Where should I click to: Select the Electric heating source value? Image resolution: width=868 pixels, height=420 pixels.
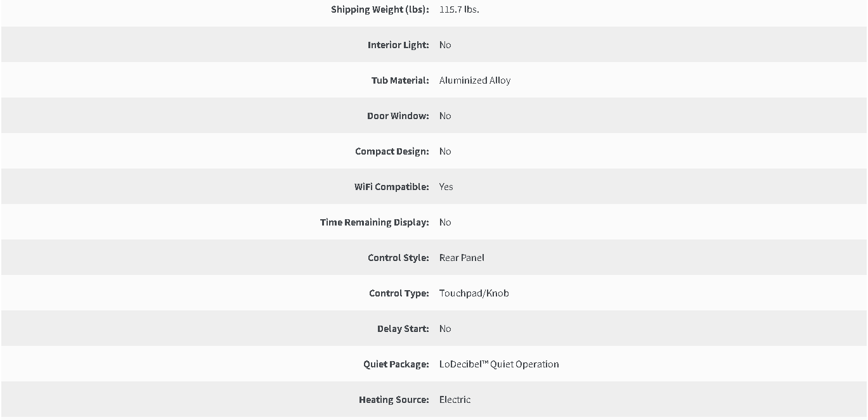coord(455,400)
